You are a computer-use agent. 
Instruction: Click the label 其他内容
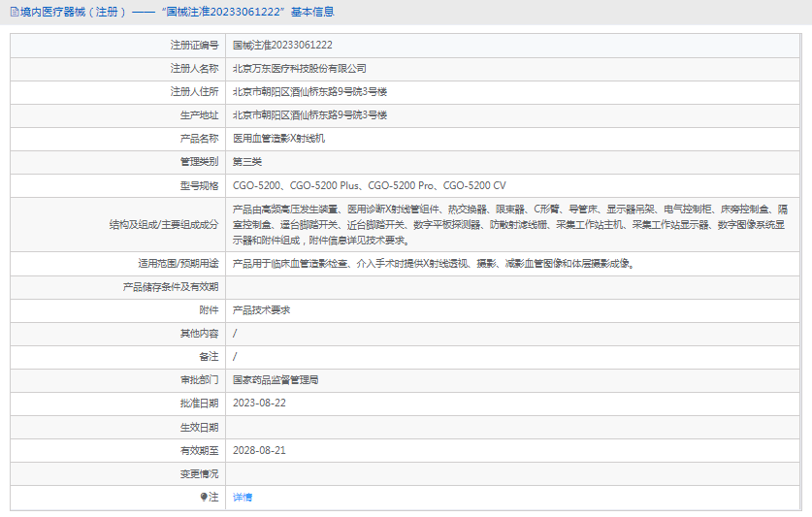click(x=200, y=334)
